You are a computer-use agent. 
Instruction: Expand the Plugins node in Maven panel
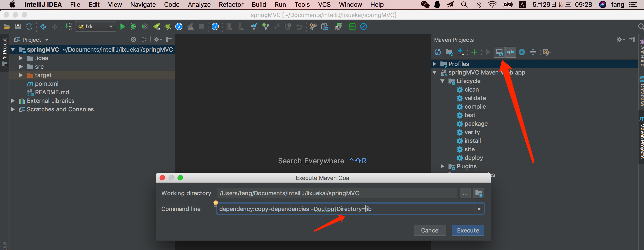pyautogui.click(x=442, y=166)
